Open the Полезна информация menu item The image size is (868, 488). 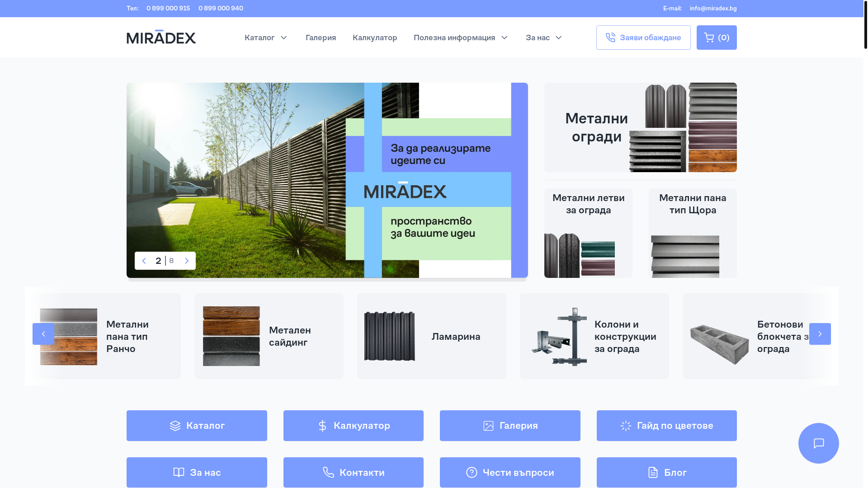pyautogui.click(x=454, y=38)
